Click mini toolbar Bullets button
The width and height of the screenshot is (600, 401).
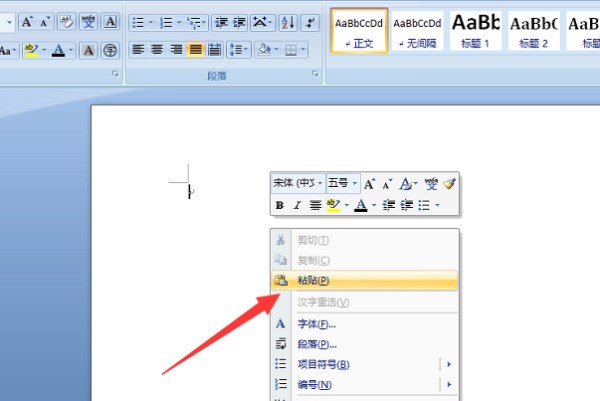pyautogui.click(x=424, y=205)
